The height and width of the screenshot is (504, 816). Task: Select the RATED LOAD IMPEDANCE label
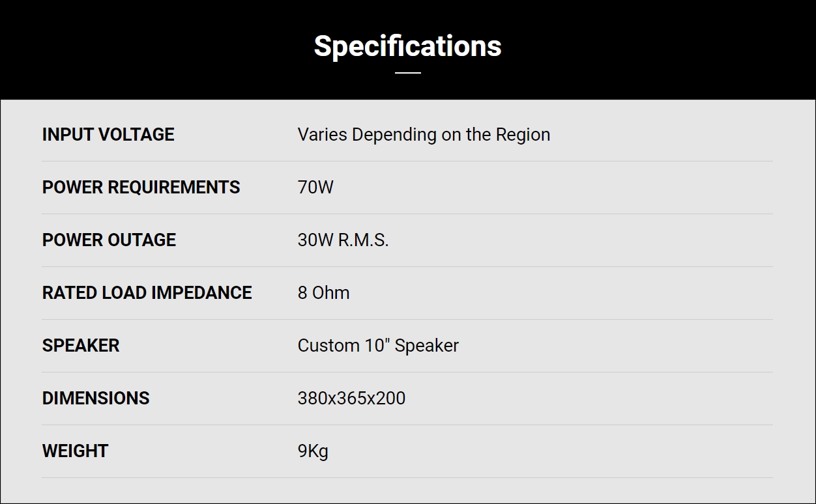coord(147,293)
